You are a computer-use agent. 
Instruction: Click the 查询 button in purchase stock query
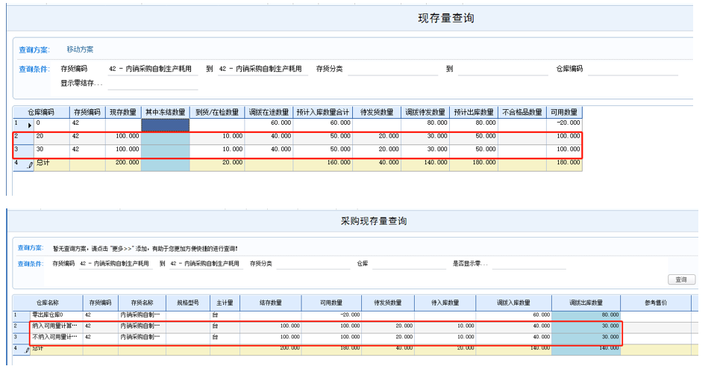(681, 279)
